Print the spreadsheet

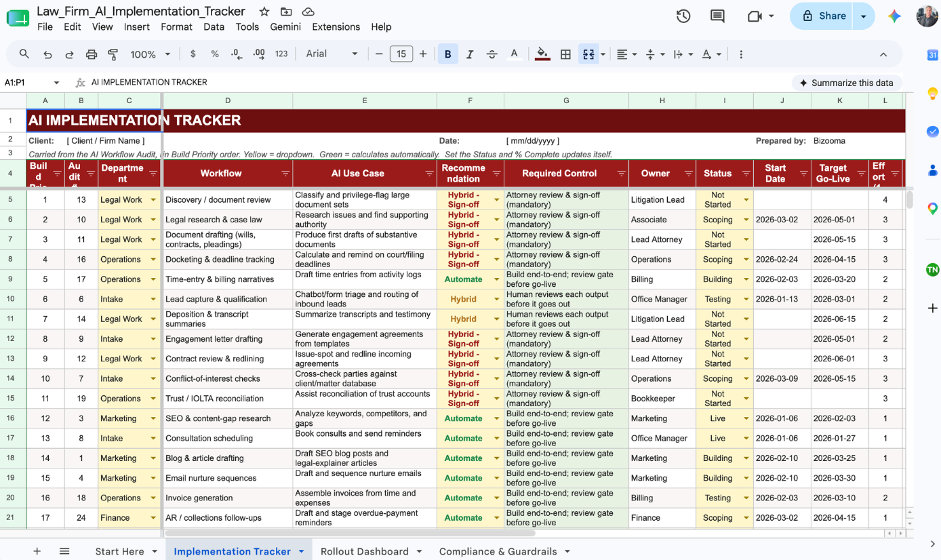[x=92, y=54]
